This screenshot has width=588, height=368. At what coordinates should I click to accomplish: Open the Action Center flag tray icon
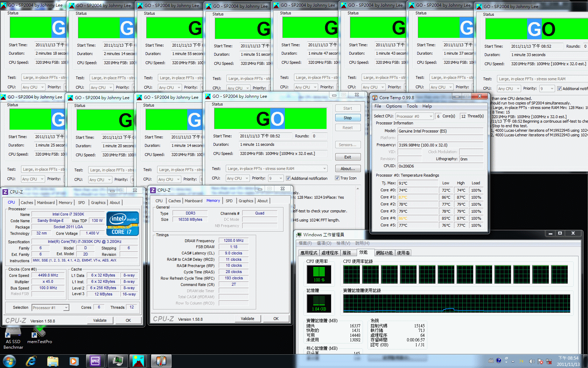pos(540,361)
